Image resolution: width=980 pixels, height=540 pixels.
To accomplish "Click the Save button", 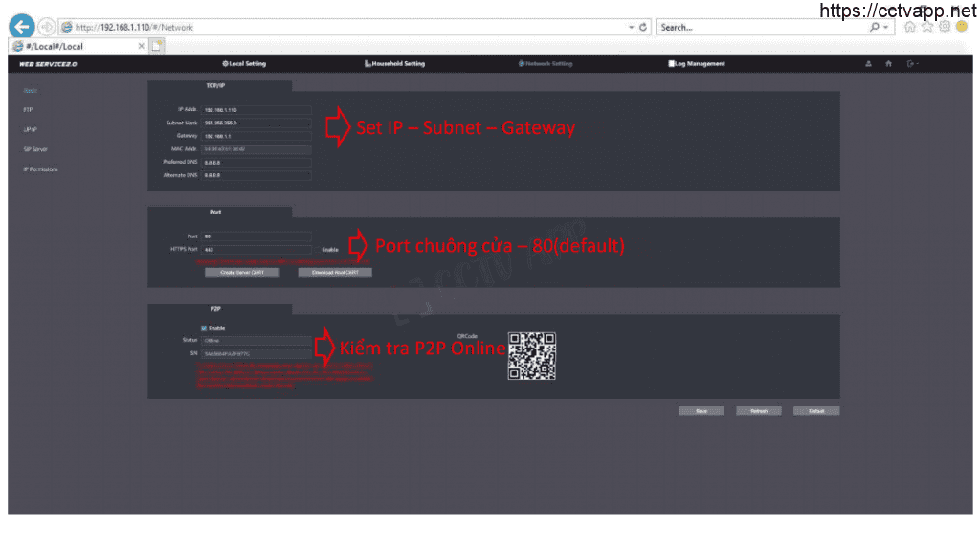I will click(701, 410).
